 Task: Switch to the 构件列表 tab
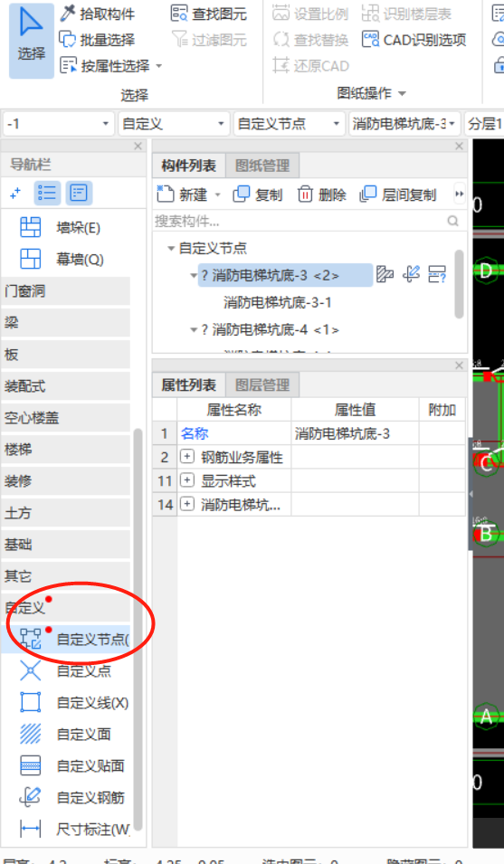(189, 166)
